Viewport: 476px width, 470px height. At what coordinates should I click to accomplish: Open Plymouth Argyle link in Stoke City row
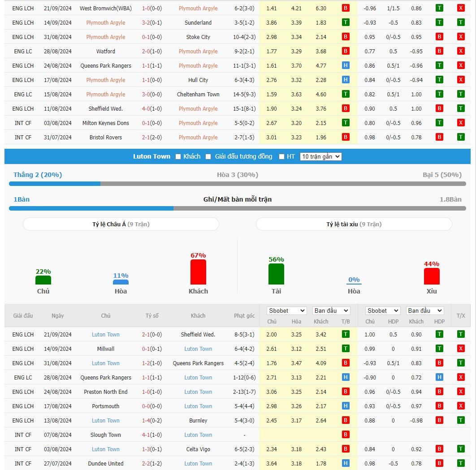pyautogui.click(x=106, y=37)
